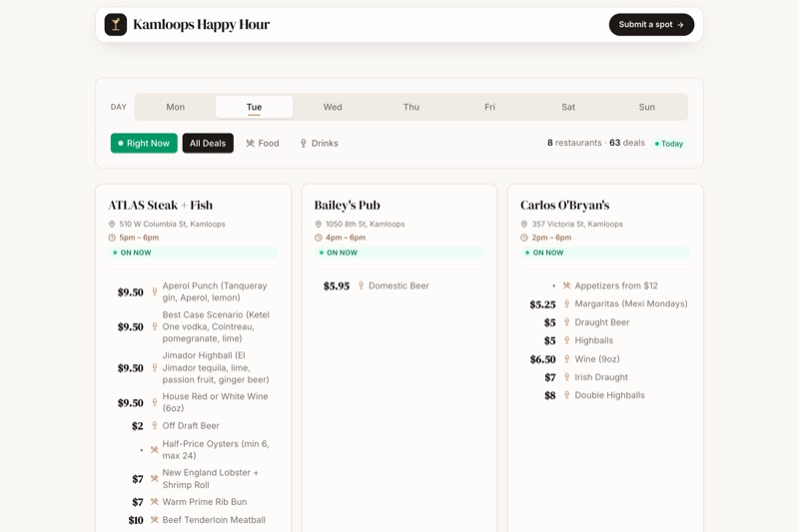799x532 pixels.
Task: Open the Carlos O'Bryan's restaurant title
Action: pos(564,206)
